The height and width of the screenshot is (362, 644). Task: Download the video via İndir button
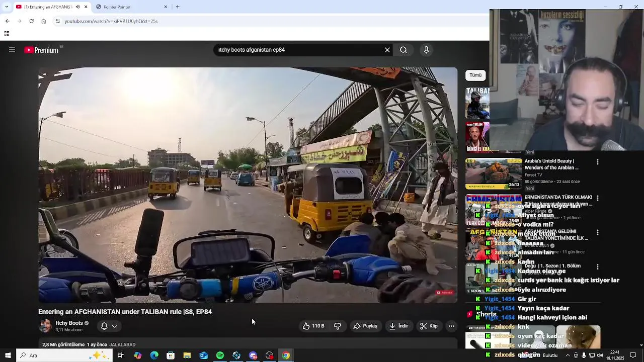398,326
